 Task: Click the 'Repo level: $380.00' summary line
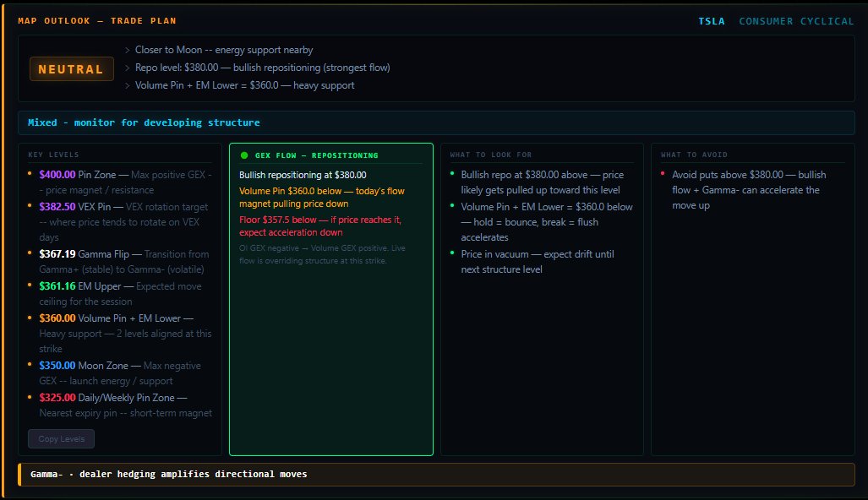[262, 68]
